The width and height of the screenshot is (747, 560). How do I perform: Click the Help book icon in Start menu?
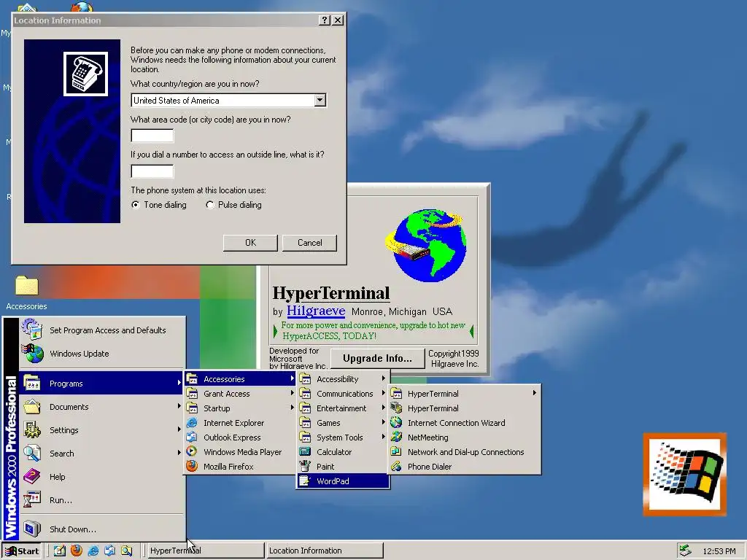(32, 476)
